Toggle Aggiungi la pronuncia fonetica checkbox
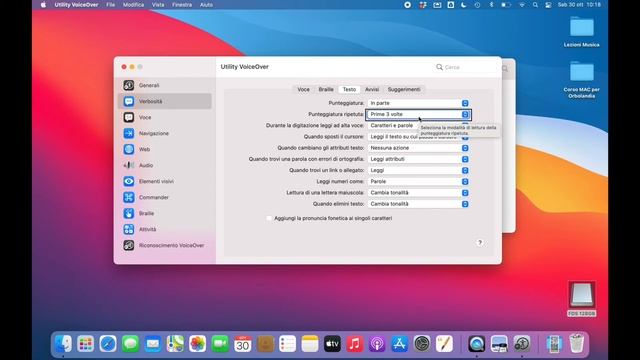Screen dimensions: 640x360 pos(269,218)
